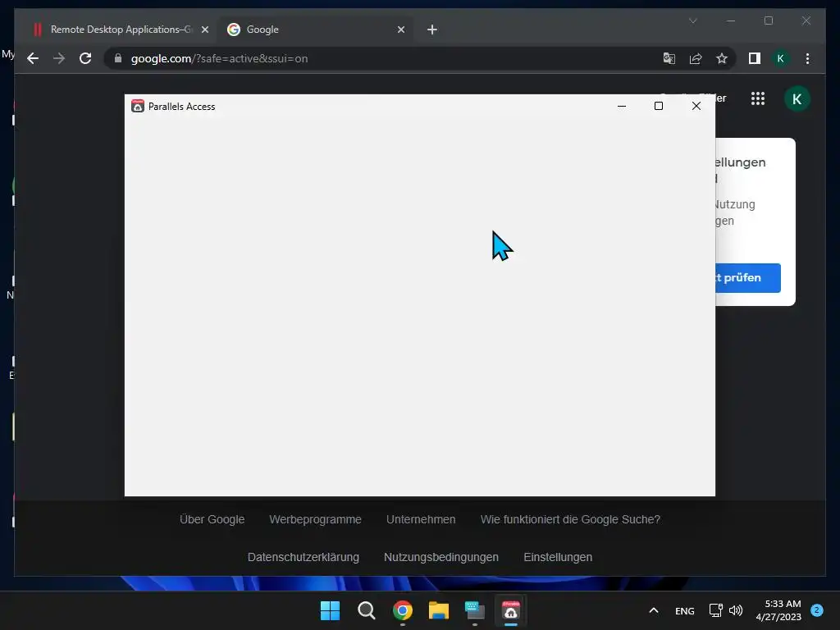Click the Parallels Access taskbar icon
The height and width of the screenshot is (630, 840).
pyautogui.click(x=510, y=610)
